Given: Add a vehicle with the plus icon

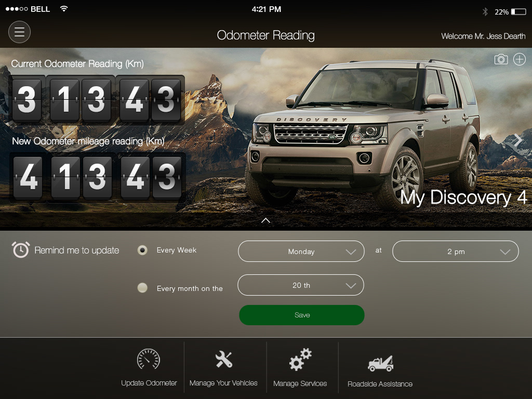Looking at the screenshot, I should pyautogui.click(x=519, y=59).
